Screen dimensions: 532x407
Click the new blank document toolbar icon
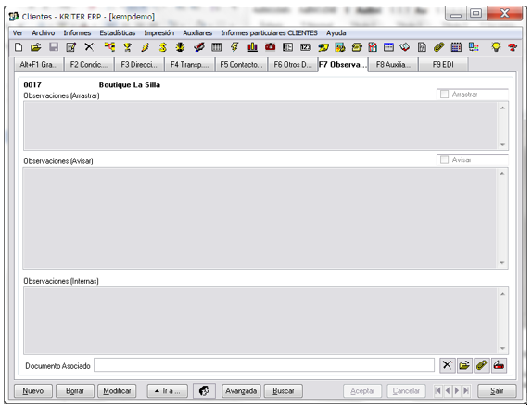[19, 47]
